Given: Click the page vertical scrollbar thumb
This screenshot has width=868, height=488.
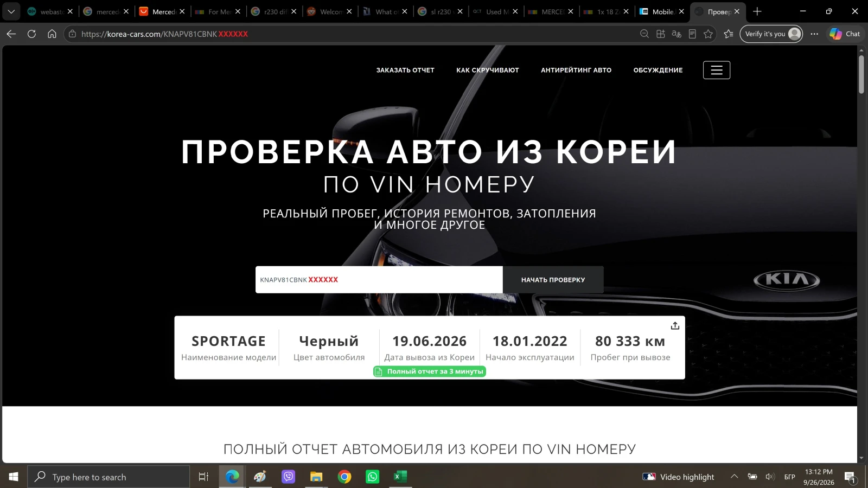Looking at the screenshot, I should pyautogui.click(x=861, y=74).
